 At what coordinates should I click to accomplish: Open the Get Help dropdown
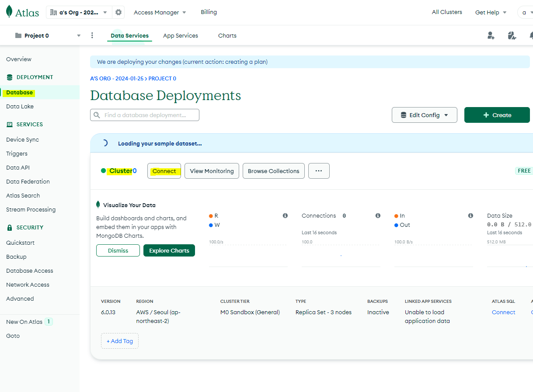(x=491, y=12)
